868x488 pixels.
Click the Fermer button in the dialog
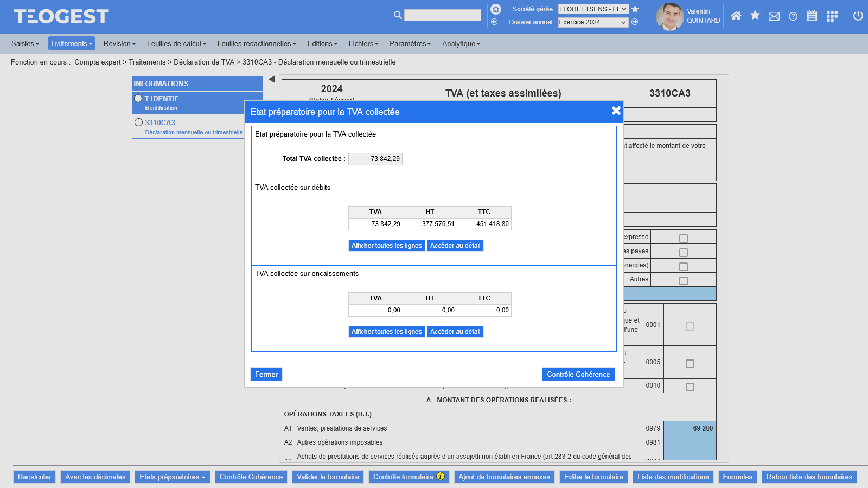coord(266,375)
